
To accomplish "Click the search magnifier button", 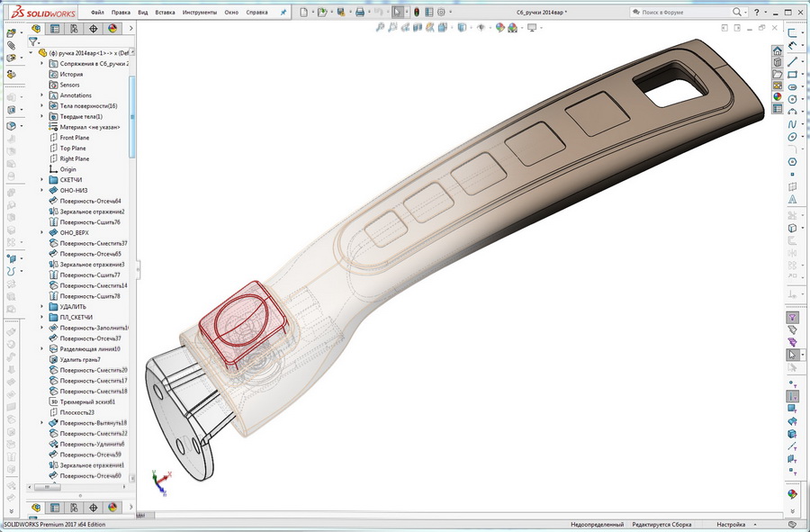I will pos(737,12).
